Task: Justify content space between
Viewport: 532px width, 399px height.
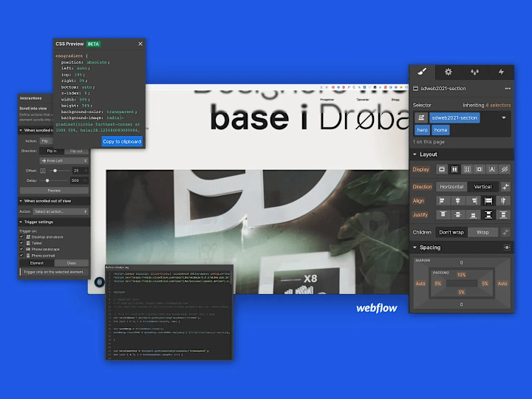Action: point(488,215)
